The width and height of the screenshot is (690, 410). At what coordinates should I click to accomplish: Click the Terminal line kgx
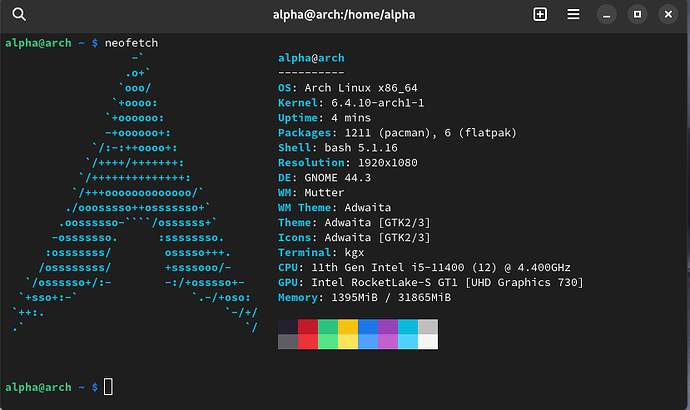[321, 253]
